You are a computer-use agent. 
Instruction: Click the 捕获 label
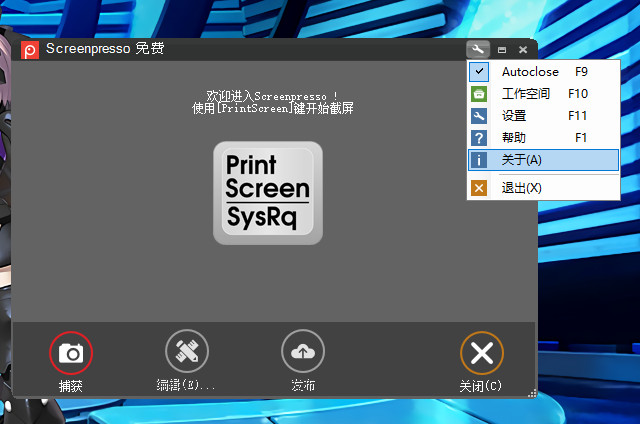pos(71,386)
